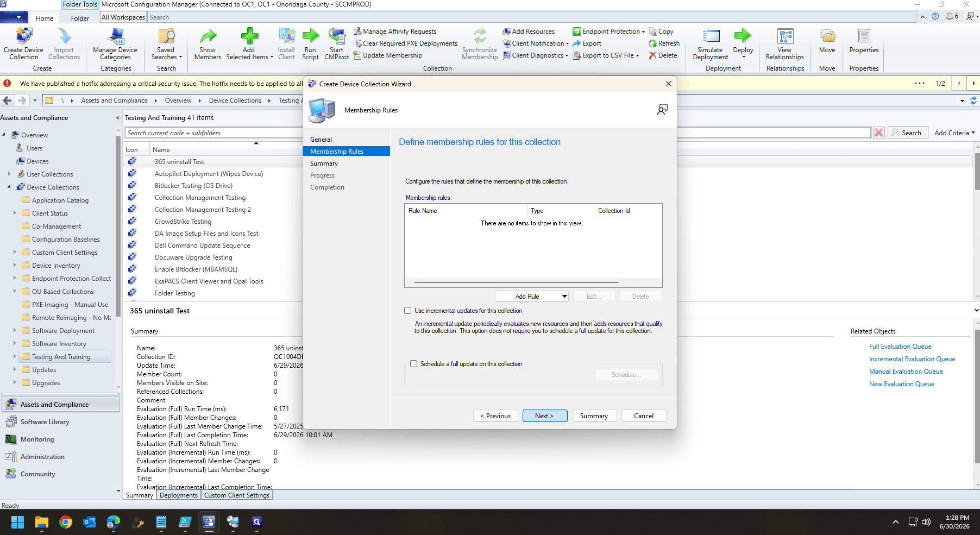Click the Next button in the wizard
Image resolution: width=980 pixels, height=535 pixels.
tap(545, 416)
